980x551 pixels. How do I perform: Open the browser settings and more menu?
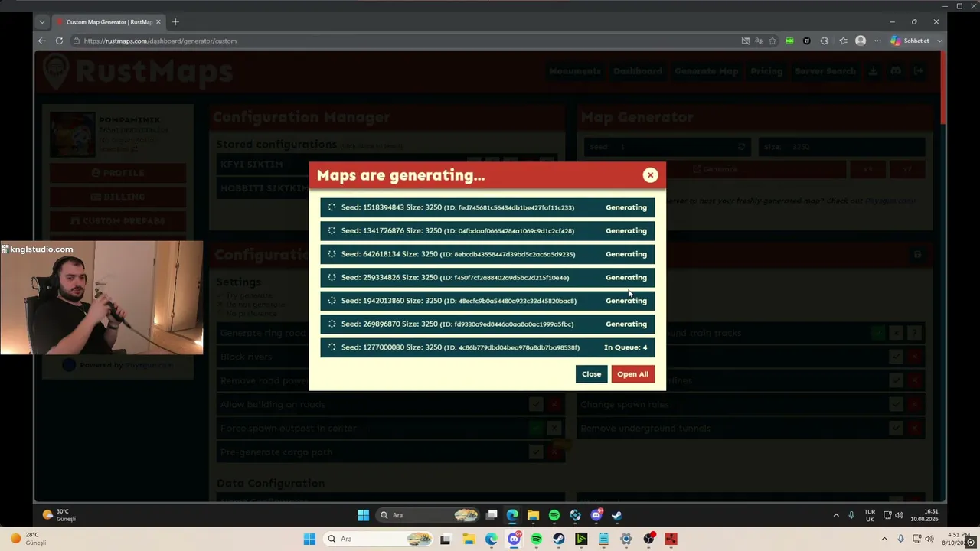pos(877,41)
